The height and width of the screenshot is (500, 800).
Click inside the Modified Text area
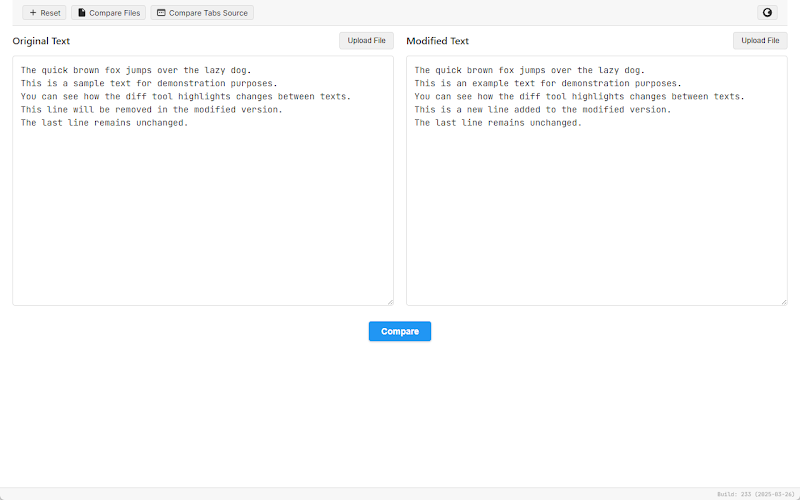tap(597, 181)
